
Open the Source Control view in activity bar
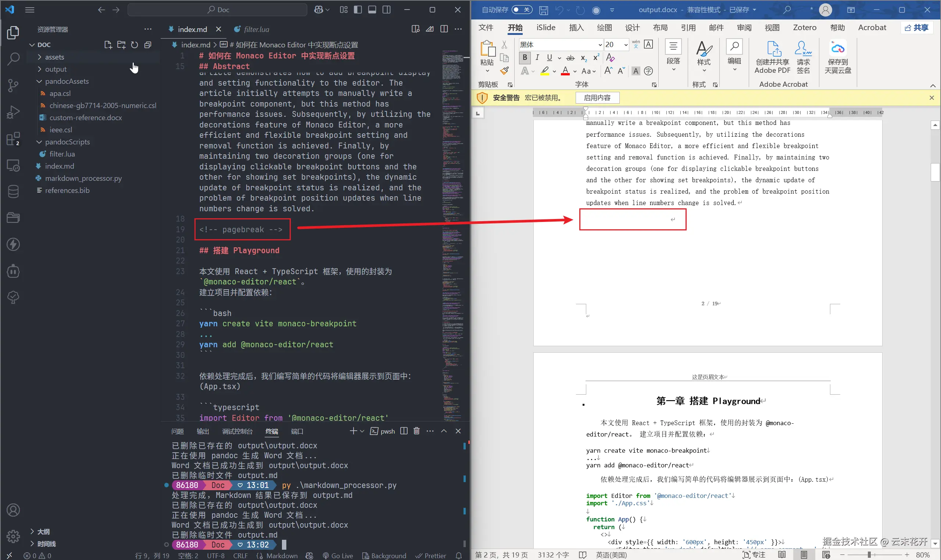coord(13,85)
